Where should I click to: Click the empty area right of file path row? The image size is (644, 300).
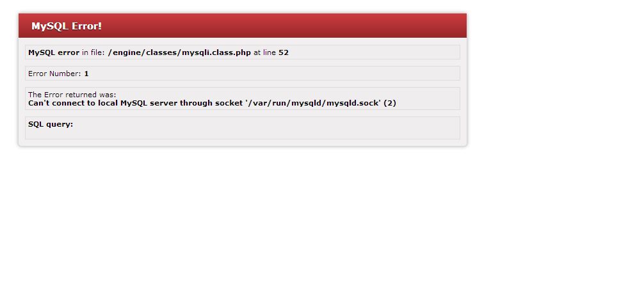point(374,52)
